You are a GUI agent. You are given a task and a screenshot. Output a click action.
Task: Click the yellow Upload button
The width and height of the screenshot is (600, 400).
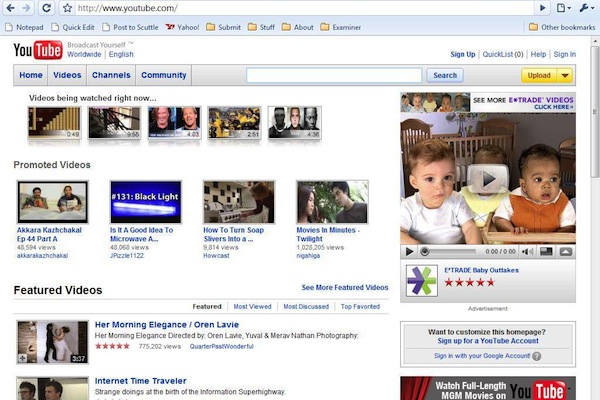(539, 75)
